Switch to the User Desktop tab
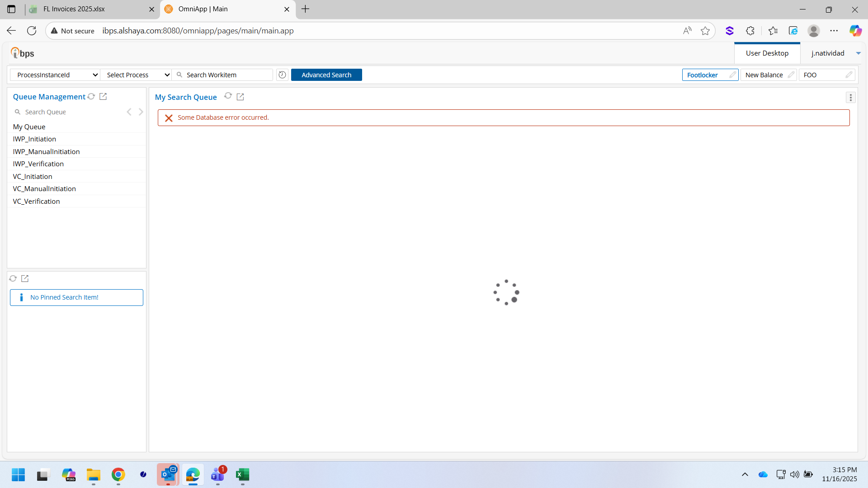The image size is (868, 488). [x=767, y=53]
